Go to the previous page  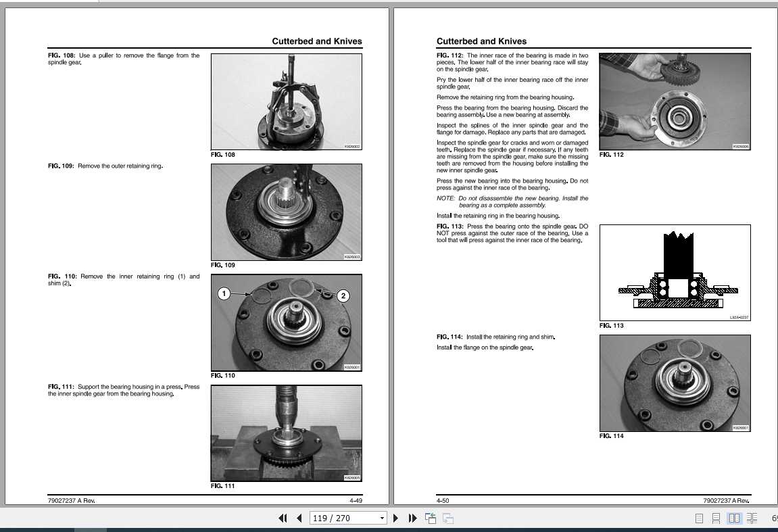point(299,518)
